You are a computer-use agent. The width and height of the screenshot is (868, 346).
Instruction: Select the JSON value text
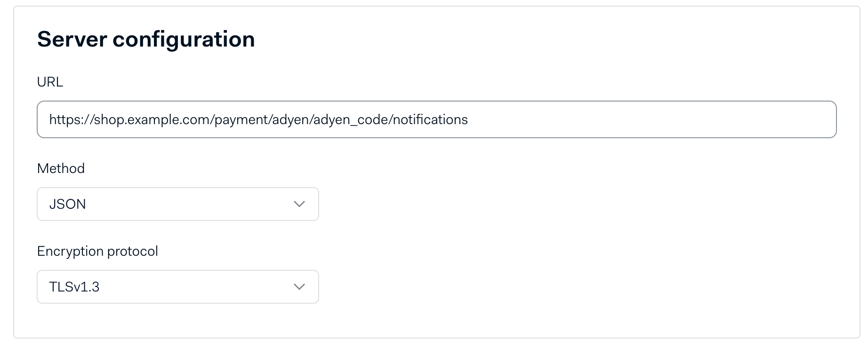[x=67, y=204]
